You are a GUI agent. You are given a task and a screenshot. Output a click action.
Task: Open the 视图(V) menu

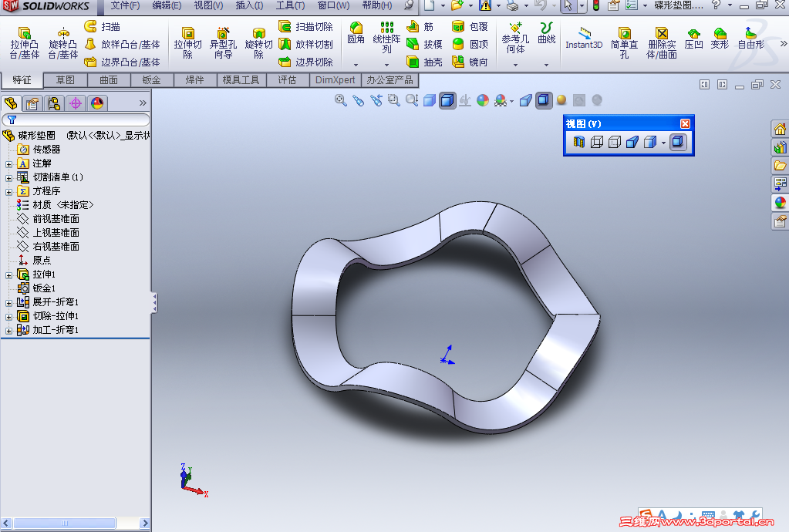(208, 5)
